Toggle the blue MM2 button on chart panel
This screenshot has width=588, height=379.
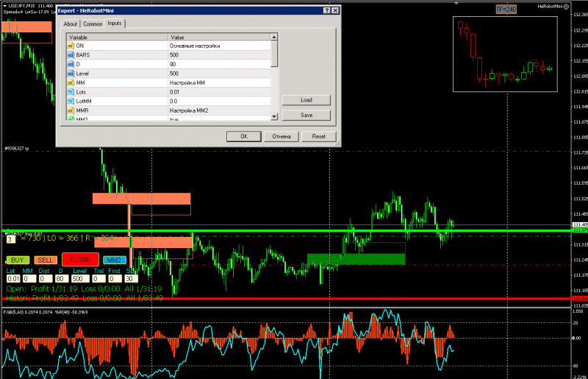coord(115,260)
